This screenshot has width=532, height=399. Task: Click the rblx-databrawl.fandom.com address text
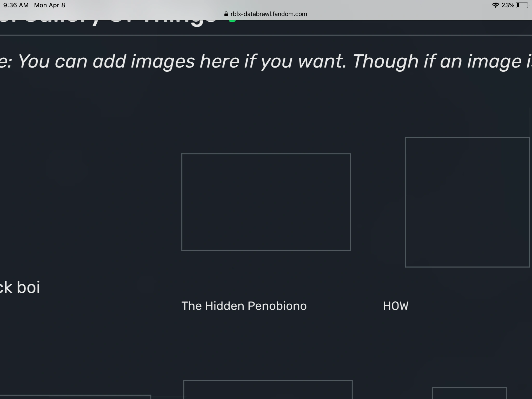coord(269,14)
